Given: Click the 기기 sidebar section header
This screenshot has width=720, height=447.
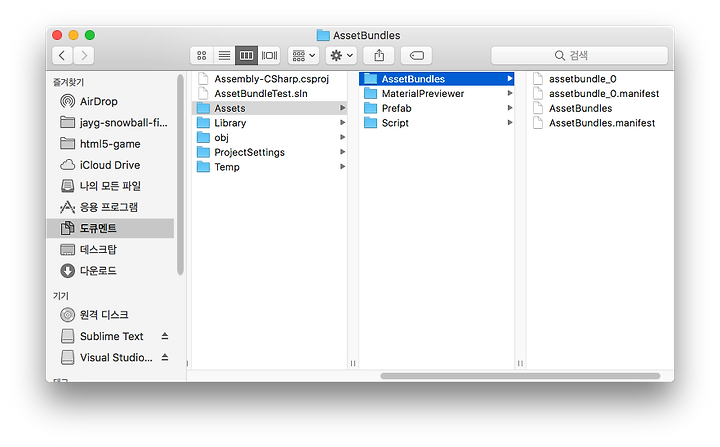Looking at the screenshot, I should pyautogui.click(x=61, y=295).
